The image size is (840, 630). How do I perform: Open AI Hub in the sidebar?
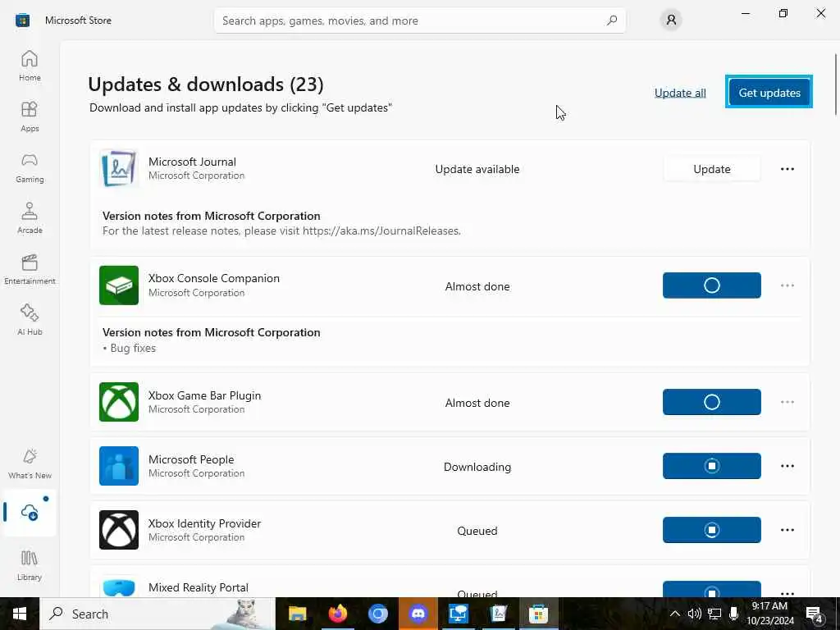coord(30,320)
